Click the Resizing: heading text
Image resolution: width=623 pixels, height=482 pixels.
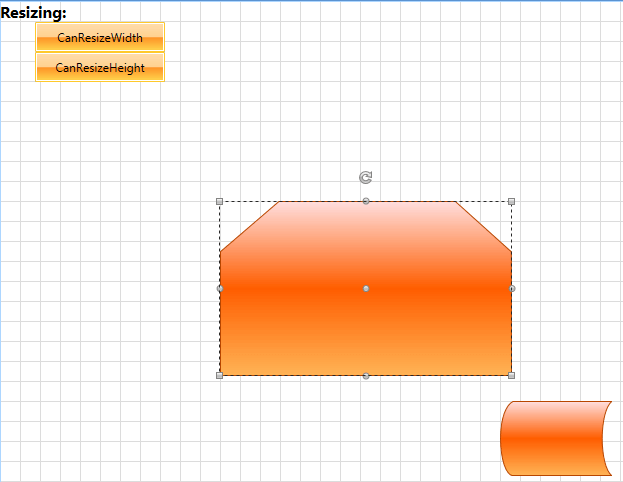(33, 13)
